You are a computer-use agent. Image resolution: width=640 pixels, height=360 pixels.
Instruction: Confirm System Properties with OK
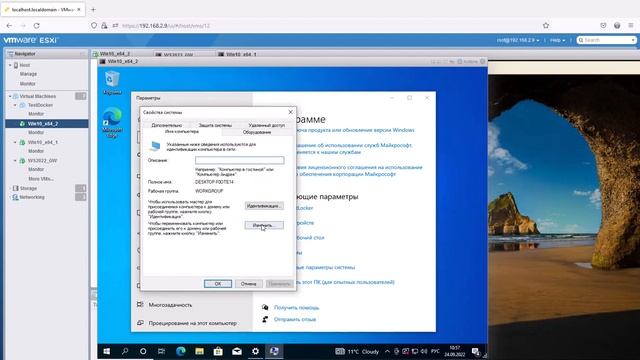pyautogui.click(x=218, y=284)
